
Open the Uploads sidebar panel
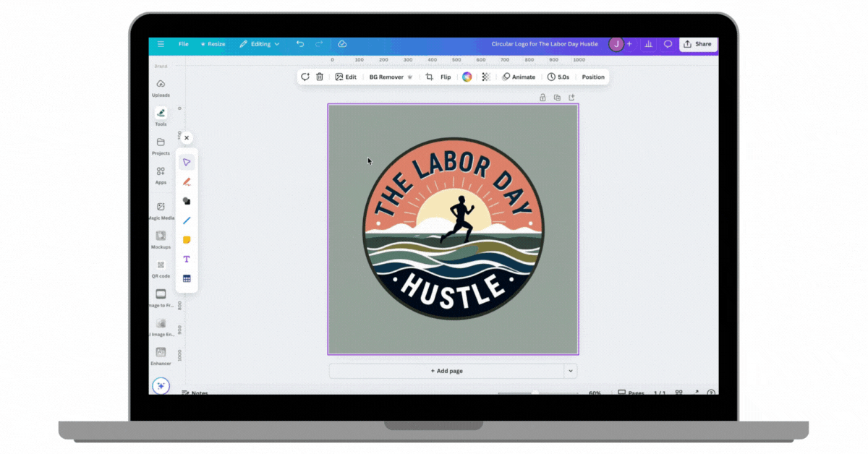click(161, 88)
